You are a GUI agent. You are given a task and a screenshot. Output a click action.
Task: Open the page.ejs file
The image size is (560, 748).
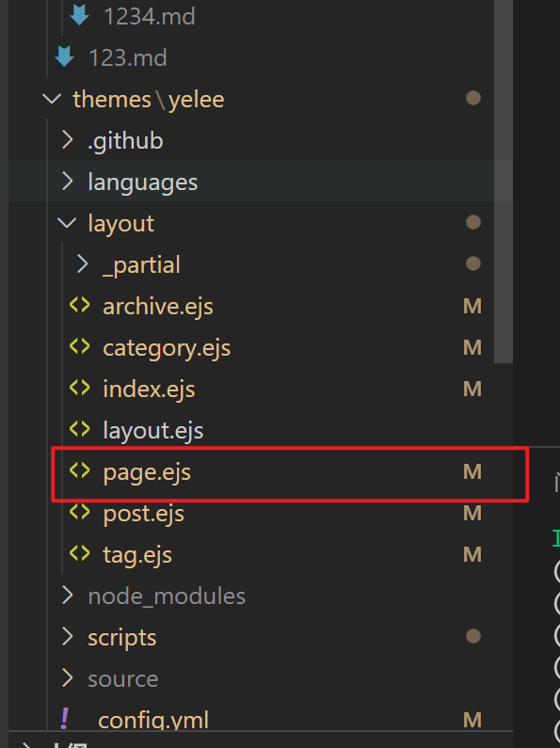[x=147, y=472]
